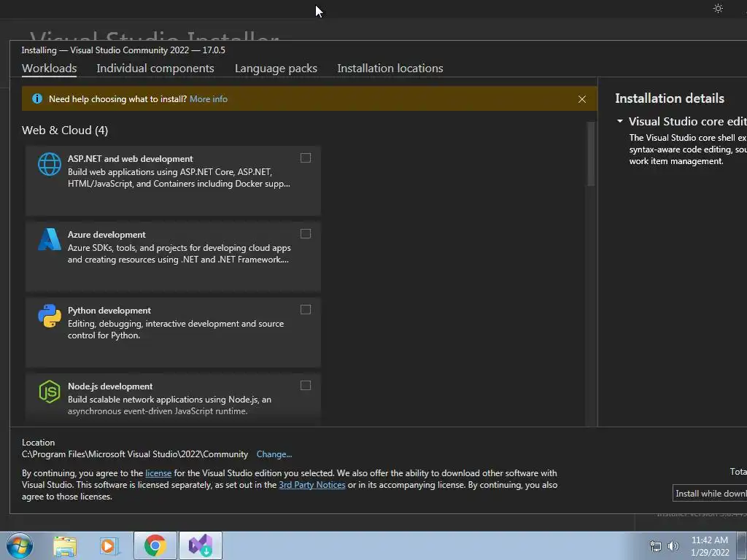Screen dimensions: 747x560
Task: Enable the Python development workload
Action: click(x=306, y=309)
